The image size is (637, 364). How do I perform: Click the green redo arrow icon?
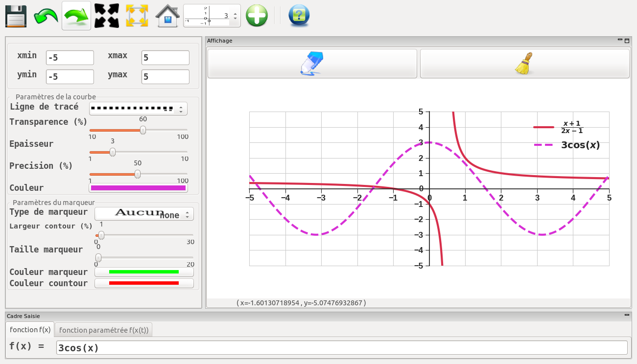pos(76,16)
